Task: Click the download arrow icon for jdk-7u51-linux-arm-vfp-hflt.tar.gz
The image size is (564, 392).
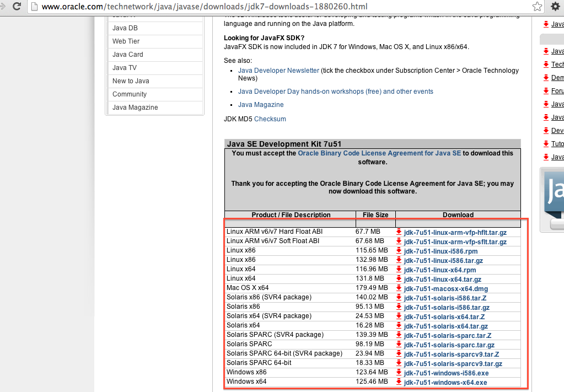Action: [399, 232]
